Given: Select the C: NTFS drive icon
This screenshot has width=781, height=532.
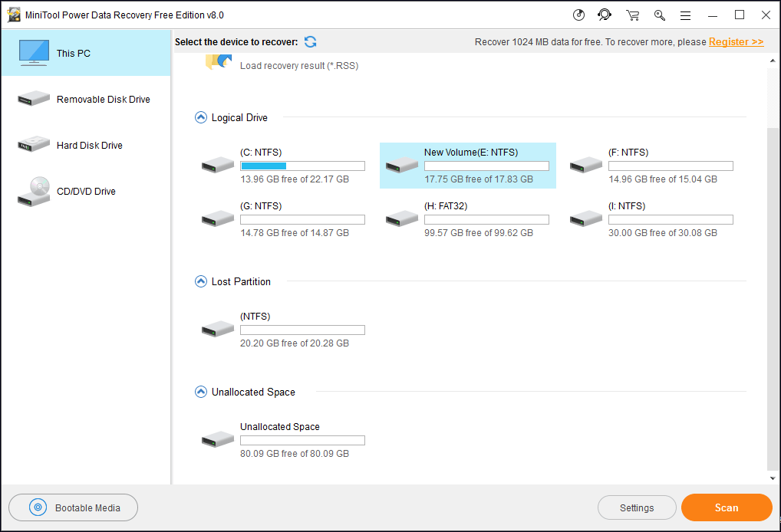Looking at the screenshot, I should [218, 165].
